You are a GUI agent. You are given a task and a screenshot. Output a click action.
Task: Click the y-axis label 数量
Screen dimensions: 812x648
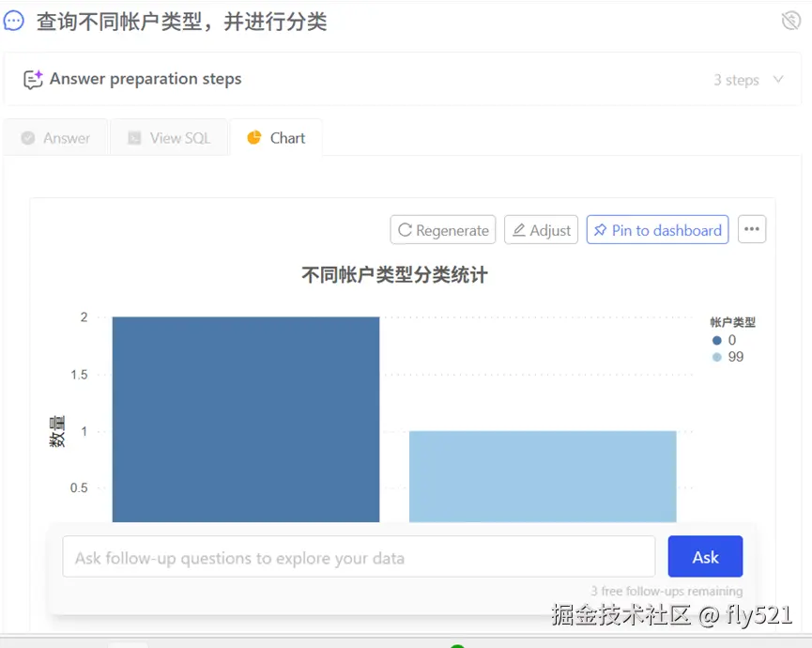57,431
